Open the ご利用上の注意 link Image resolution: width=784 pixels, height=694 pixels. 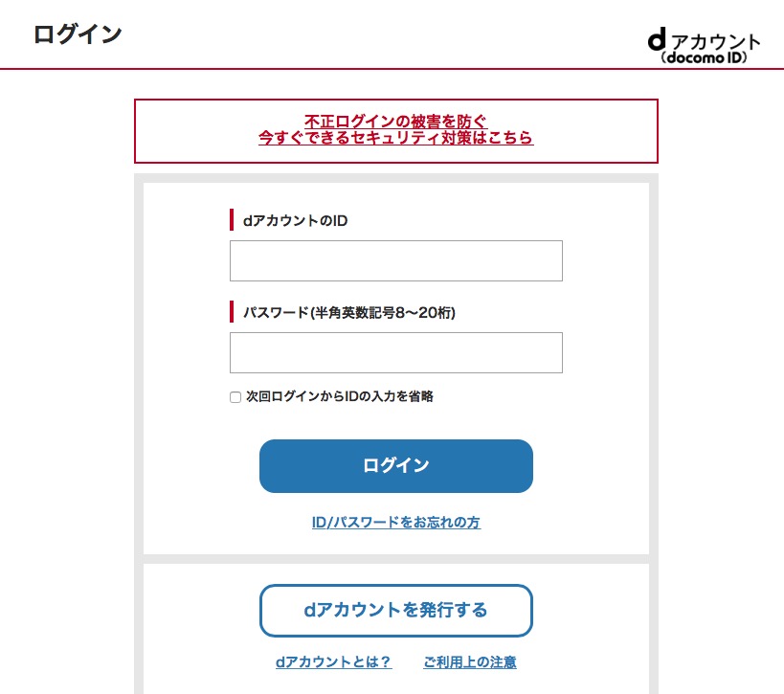[469, 661]
